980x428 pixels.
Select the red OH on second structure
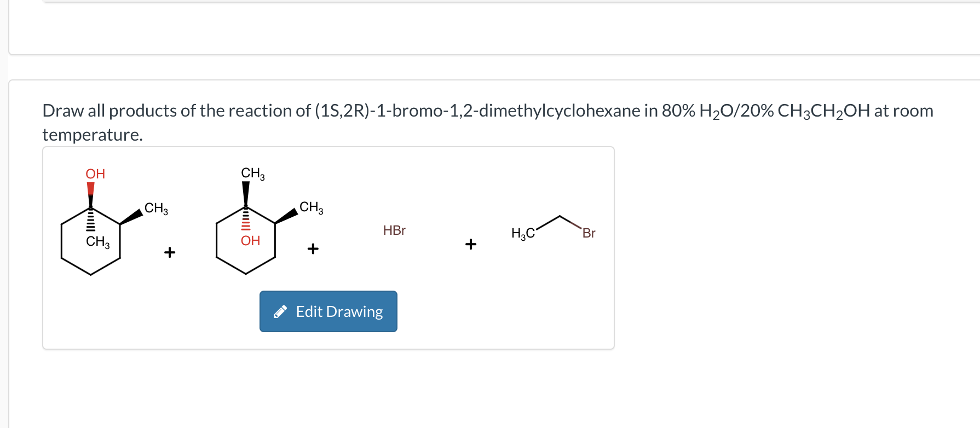click(250, 240)
